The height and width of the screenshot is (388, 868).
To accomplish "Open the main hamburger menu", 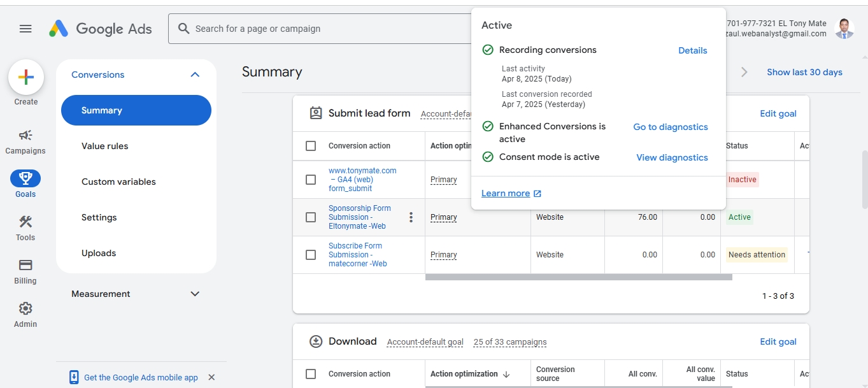I will click(x=25, y=29).
